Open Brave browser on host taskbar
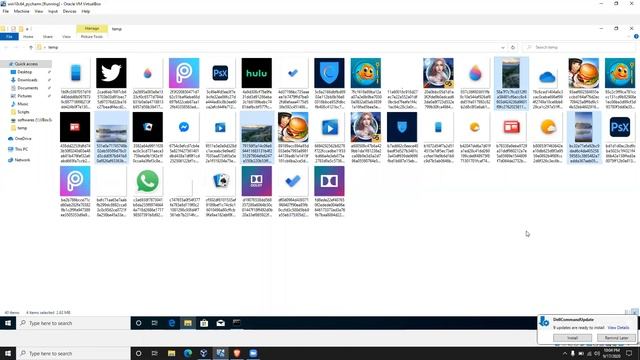The height and width of the screenshot is (360, 640). (x=237, y=353)
